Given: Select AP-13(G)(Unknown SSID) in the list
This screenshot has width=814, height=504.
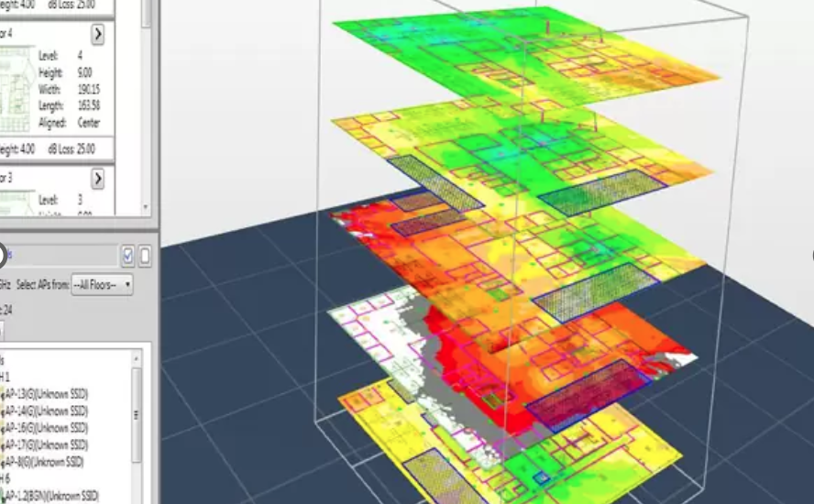Looking at the screenshot, I should (45, 394).
